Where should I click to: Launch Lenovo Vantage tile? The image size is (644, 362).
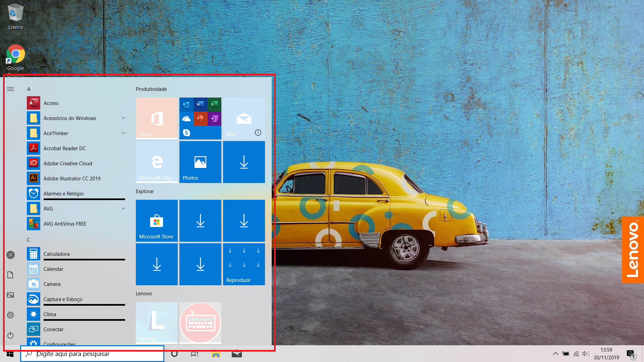click(x=157, y=322)
